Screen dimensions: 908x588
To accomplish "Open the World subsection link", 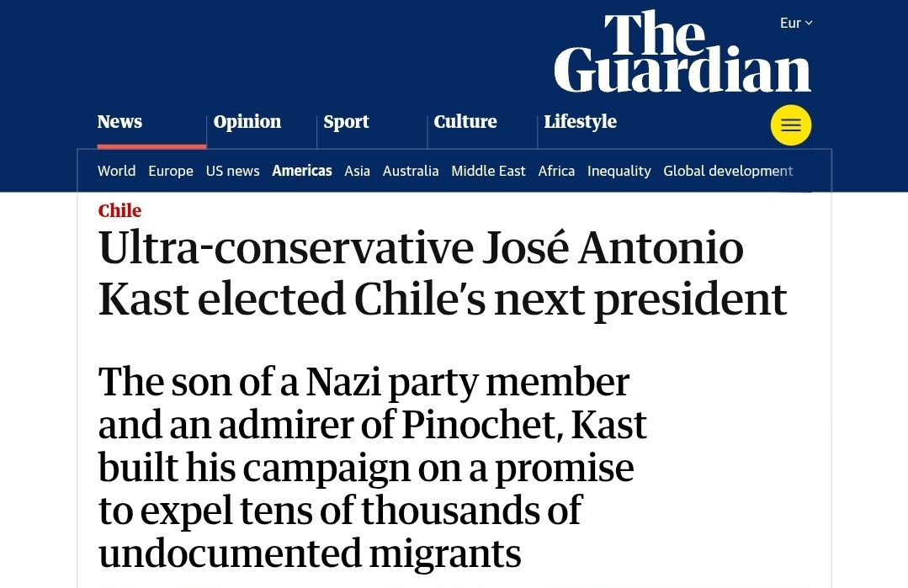I will pos(116,171).
